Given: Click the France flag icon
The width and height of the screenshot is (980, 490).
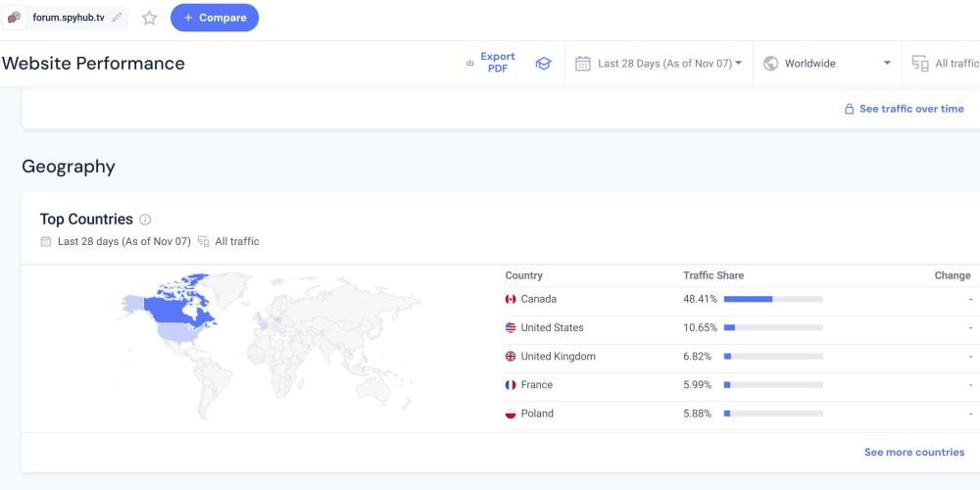Looking at the screenshot, I should 511,385.
